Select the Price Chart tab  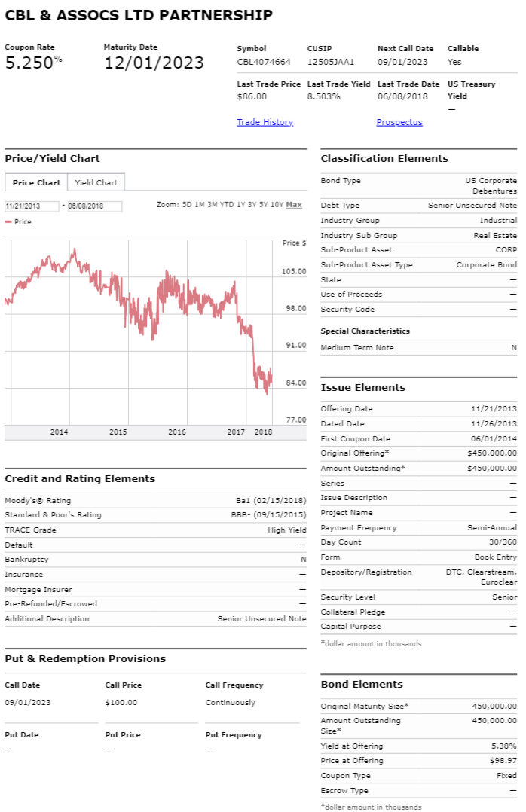pyautogui.click(x=36, y=182)
